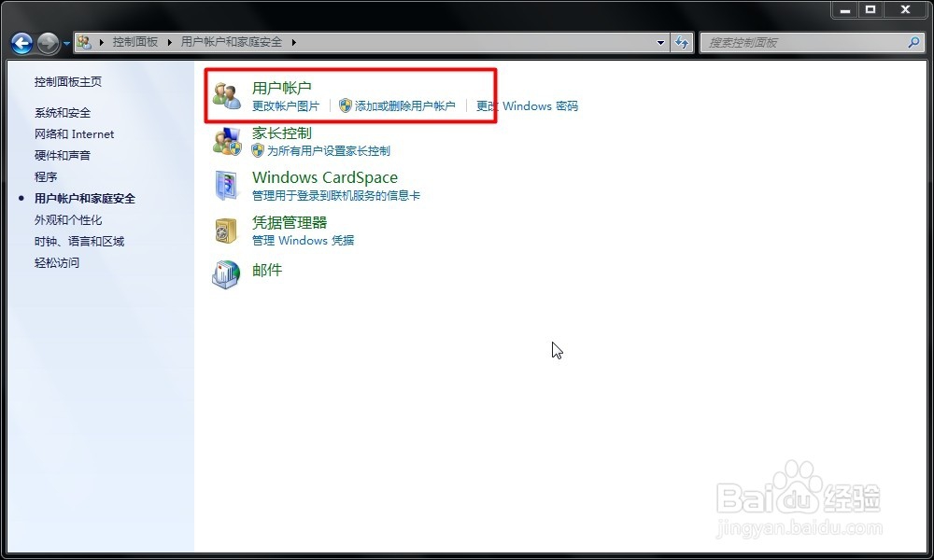
Task: Select 用户帐户和家庭安全 in sidebar
Action: pyautogui.click(x=85, y=198)
